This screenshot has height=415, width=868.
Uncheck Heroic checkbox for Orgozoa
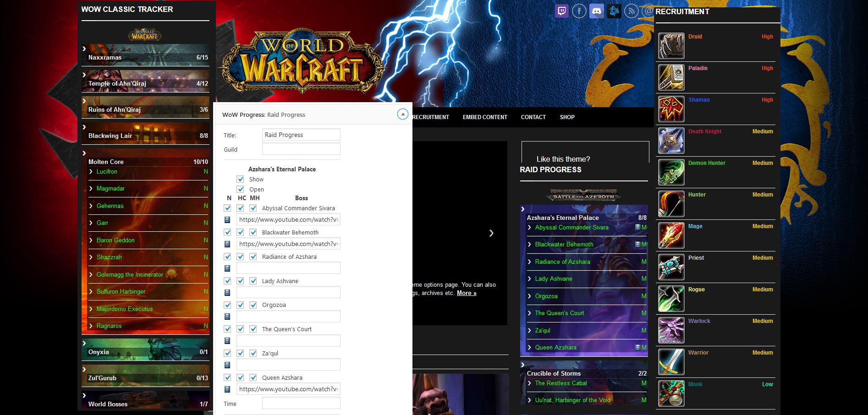coord(240,305)
